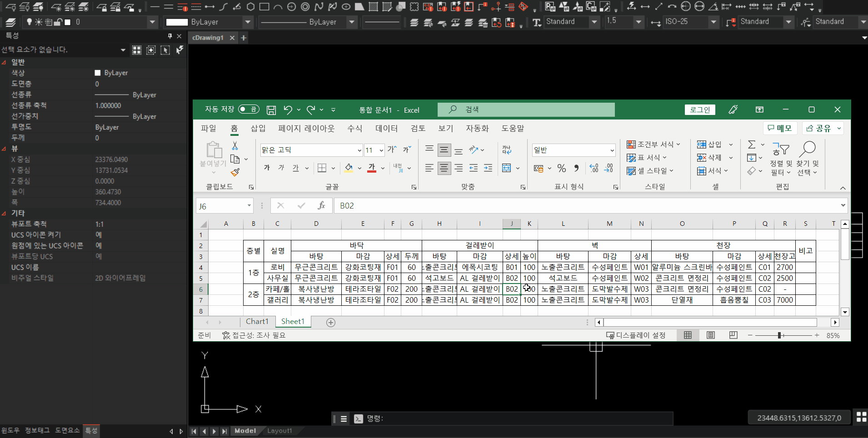Click the Save icon in Excel title bar
Viewport: 868px width, 438px height.
pyautogui.click(x=271, y=110)
